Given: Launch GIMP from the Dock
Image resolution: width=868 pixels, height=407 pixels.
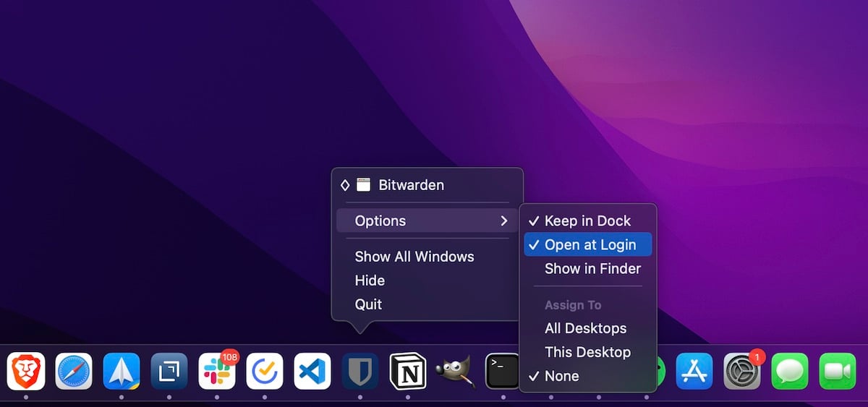Looking at the screenshot, I should [x=456, y=372].
